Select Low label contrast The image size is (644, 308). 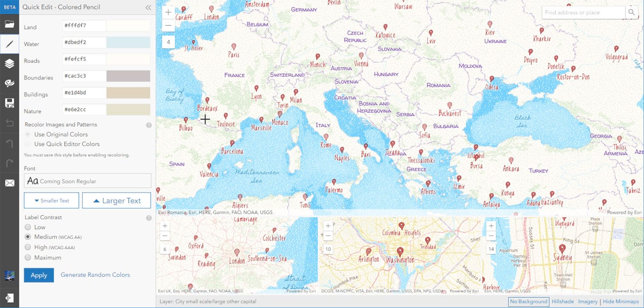pyautogui.click(x=28, y=227)
